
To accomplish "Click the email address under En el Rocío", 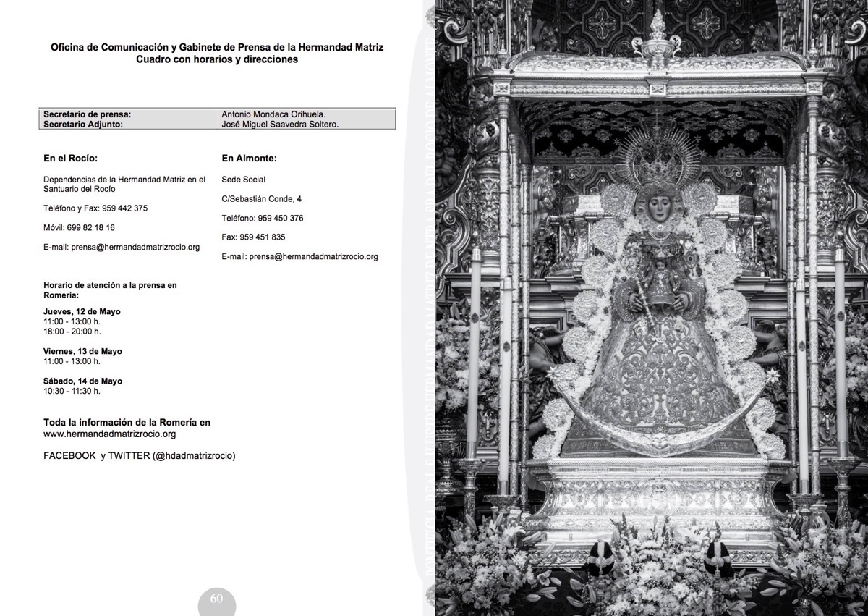I will click(x=135, y=247).
